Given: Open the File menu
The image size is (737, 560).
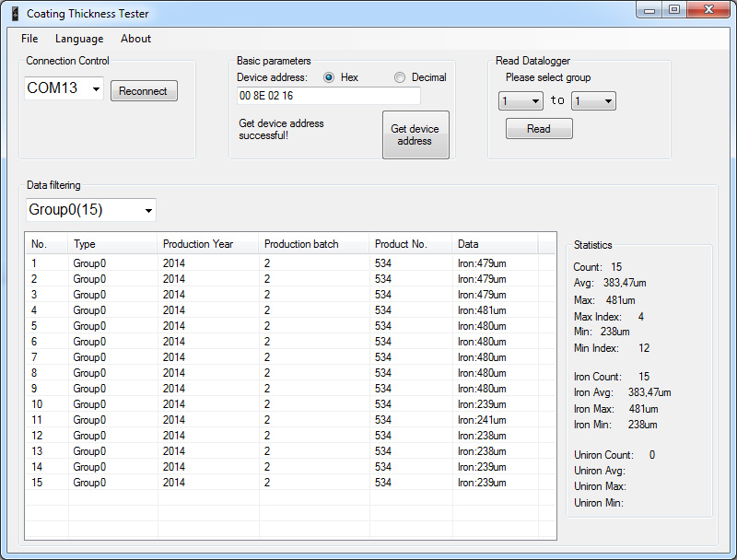Looking at the screenshot, I should (x=29, y=39).
